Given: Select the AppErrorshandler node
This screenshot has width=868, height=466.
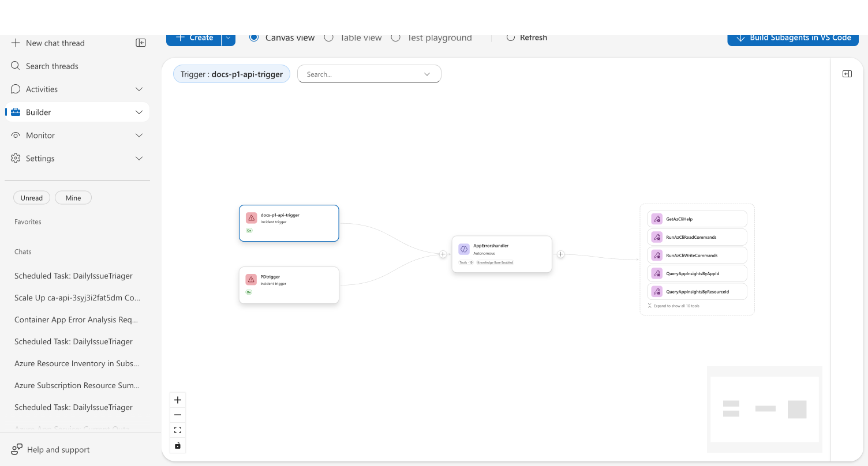Looking at the screenshot, I should pyautogui.click(x=502, y=254).
